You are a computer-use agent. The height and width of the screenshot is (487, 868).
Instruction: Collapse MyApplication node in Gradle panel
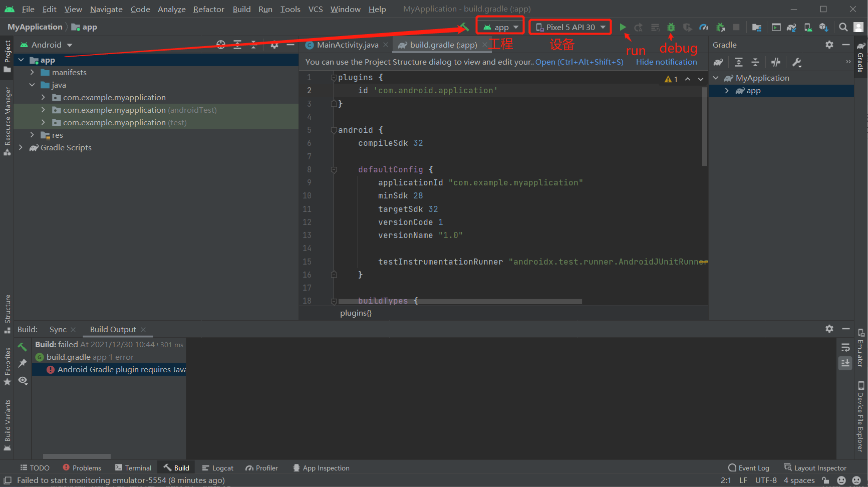point(716,78)
